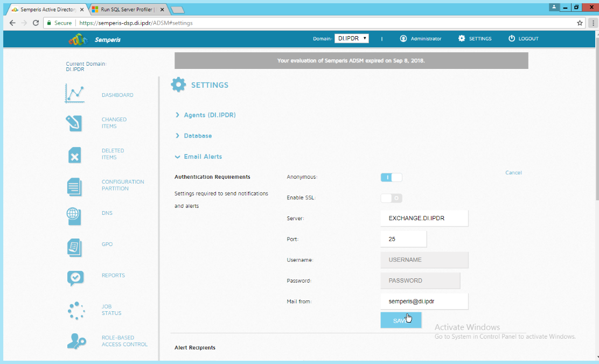
Task: Enable the SSL toggle switch
Action: click(x=391, y=198)
